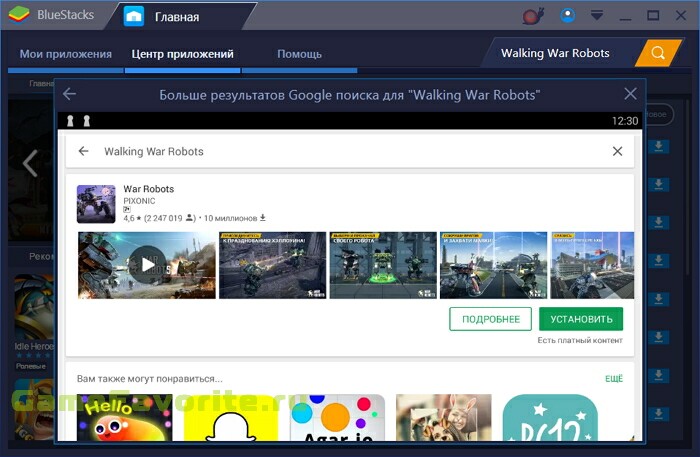Click the green УСТАНОВИТЬ button
The width and height of the screenshot is (700, 457).
click(x=581, y=319)
